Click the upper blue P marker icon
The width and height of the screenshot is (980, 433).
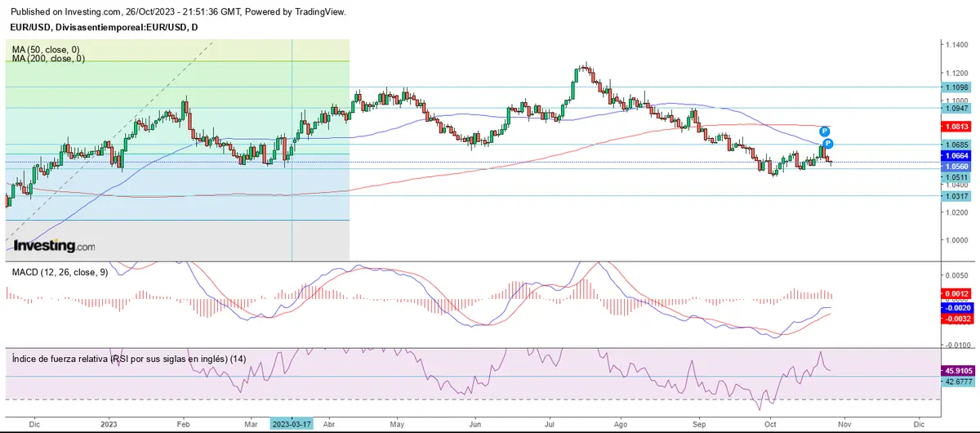coord(825,131)
